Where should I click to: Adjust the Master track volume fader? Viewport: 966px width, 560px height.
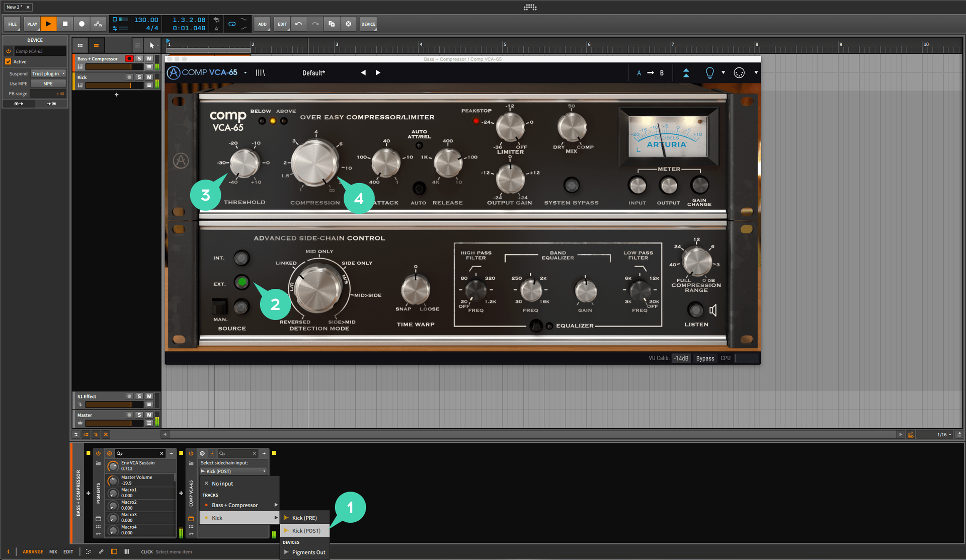[115, 423]
